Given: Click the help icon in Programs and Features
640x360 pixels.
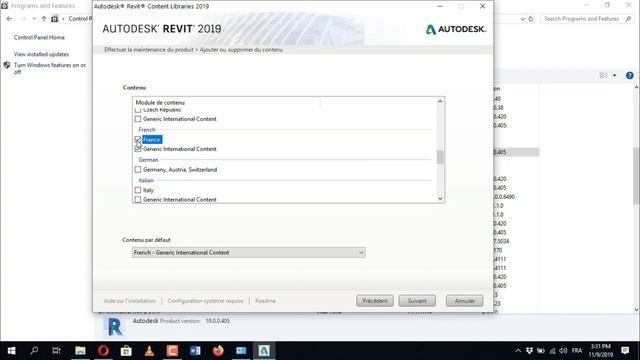Looking at the screenshot, I should point(629,76).
